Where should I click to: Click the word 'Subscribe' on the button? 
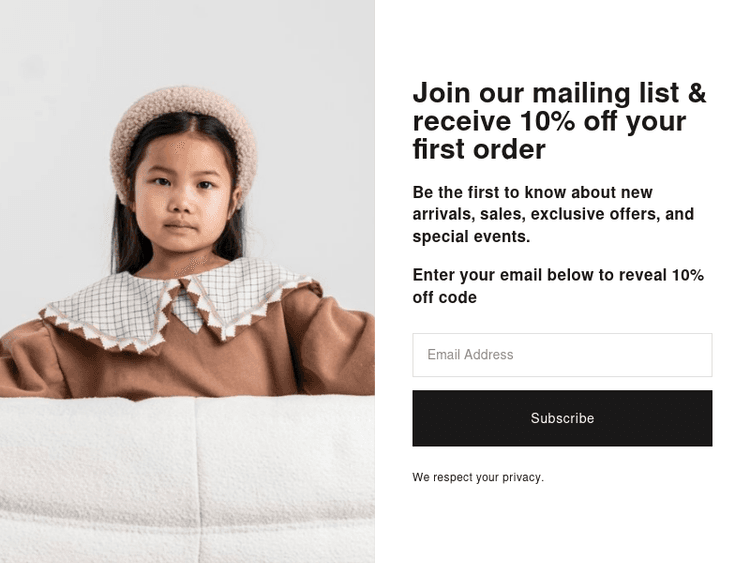coord(562,418)
